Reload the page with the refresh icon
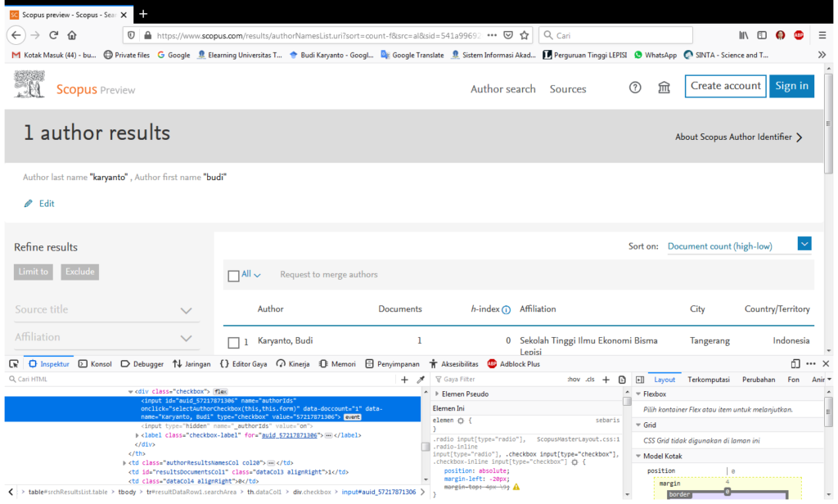 [x=54, y=35]
